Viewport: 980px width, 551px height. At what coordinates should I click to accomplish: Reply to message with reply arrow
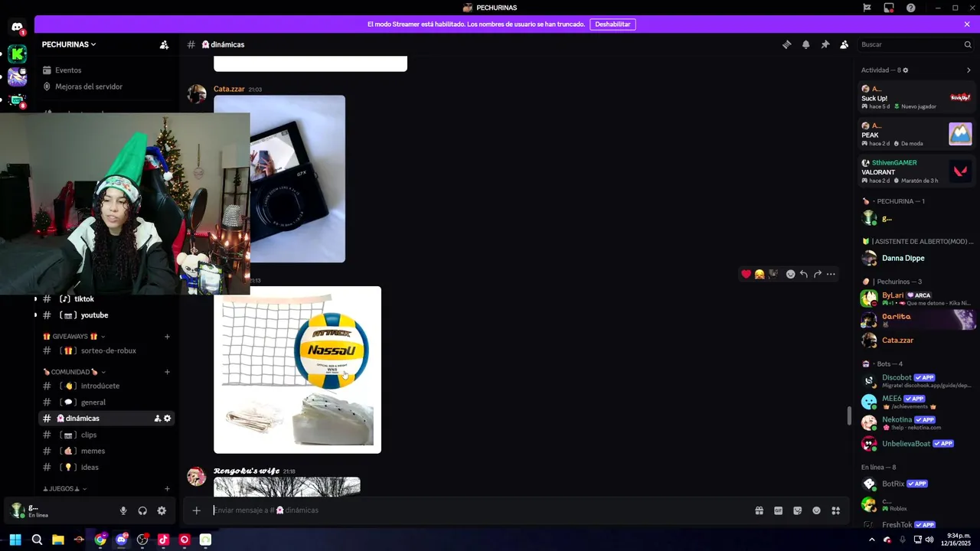pyautogui.click(x=804, y=274)
